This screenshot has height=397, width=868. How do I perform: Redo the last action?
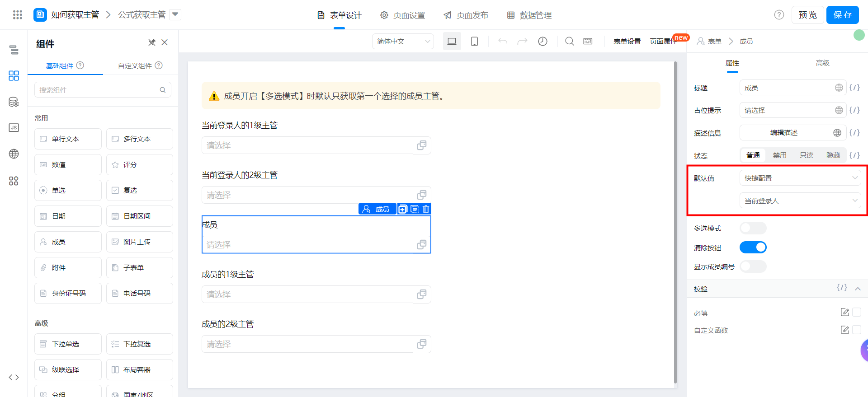tap(522, 41)
